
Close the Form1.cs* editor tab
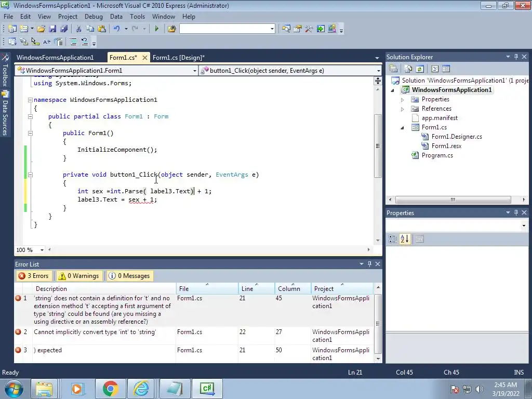pyautogui.click(x=145, y=58)
